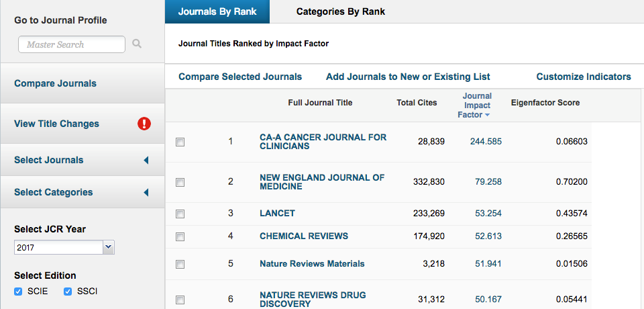Click the Full Journal Title column header
644x309 pixels.
pyautogui.click(x=320, y=103)
